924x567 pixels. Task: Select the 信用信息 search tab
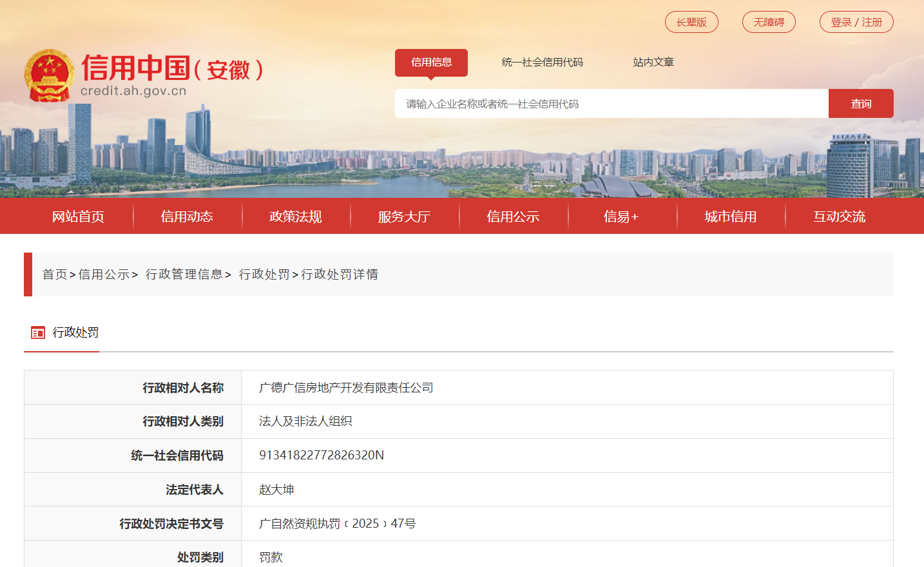point(431,62)
